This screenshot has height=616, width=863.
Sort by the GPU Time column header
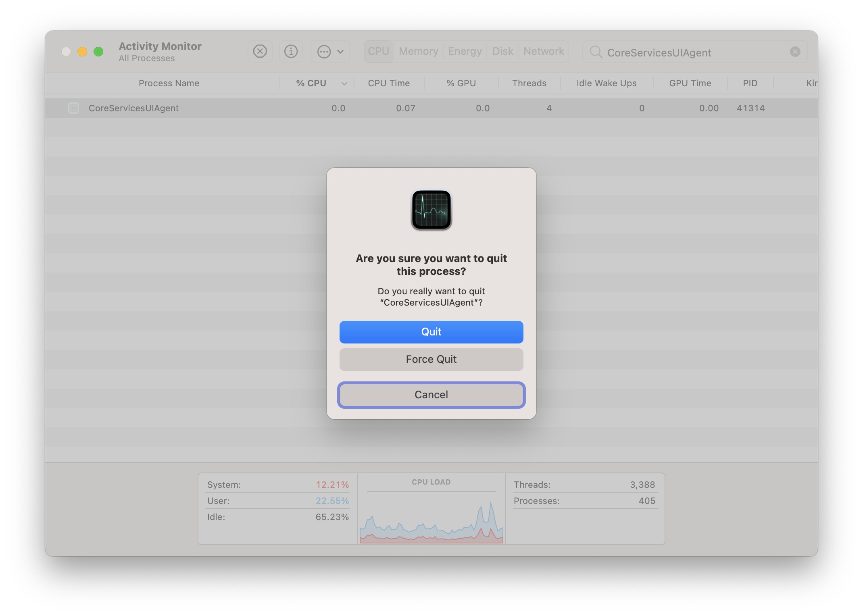(690, 83)
